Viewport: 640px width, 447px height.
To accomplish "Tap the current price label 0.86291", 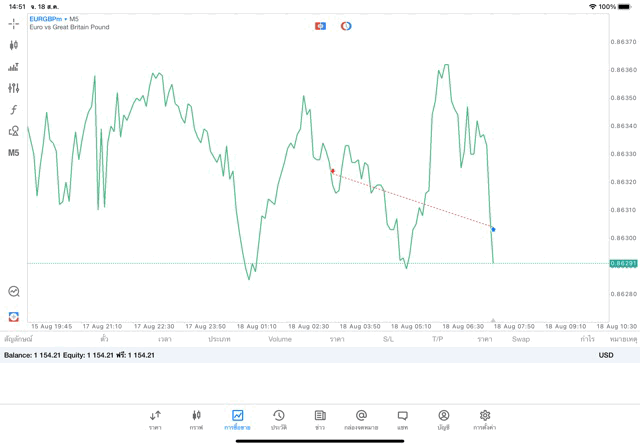I will (624, 263).
